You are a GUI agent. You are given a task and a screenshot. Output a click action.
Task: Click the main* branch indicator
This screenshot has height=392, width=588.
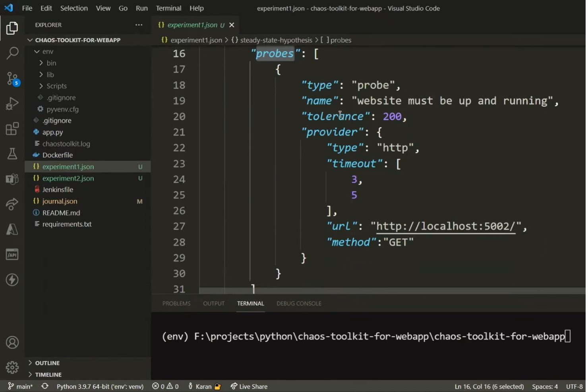tap(21, 386)
